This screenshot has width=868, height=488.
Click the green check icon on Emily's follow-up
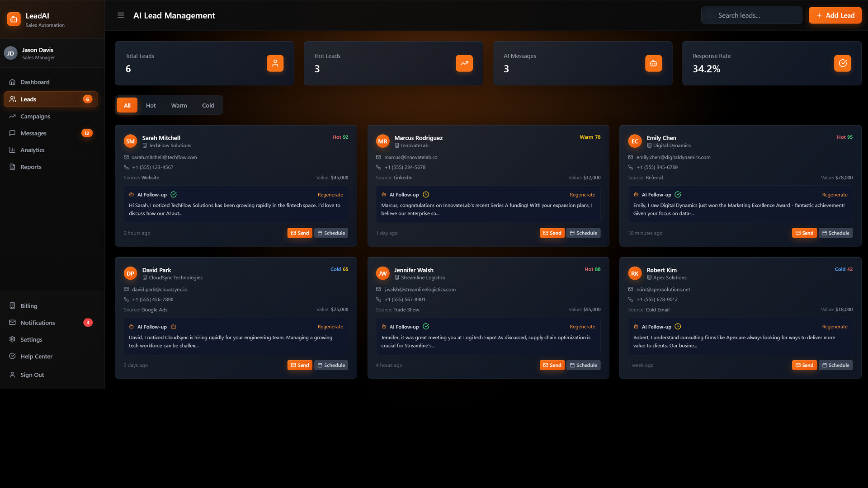coord(678,195)
